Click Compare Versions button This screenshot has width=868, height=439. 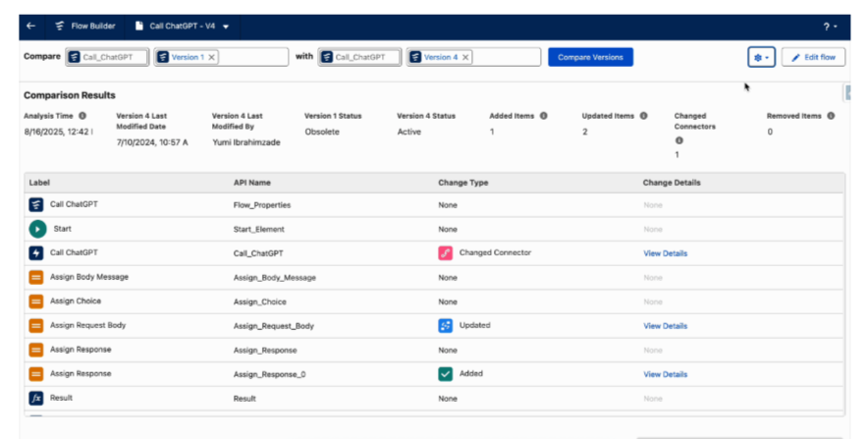pos(591,57)
